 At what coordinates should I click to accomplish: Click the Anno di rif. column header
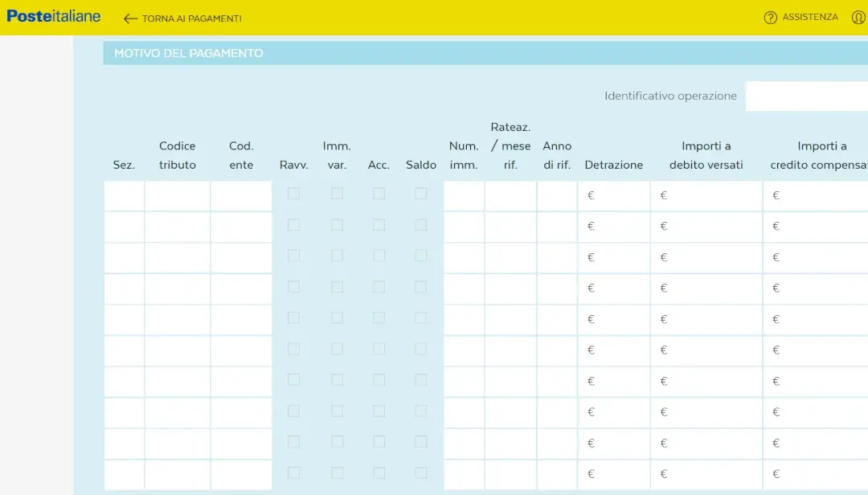click(x=557, y=155)
